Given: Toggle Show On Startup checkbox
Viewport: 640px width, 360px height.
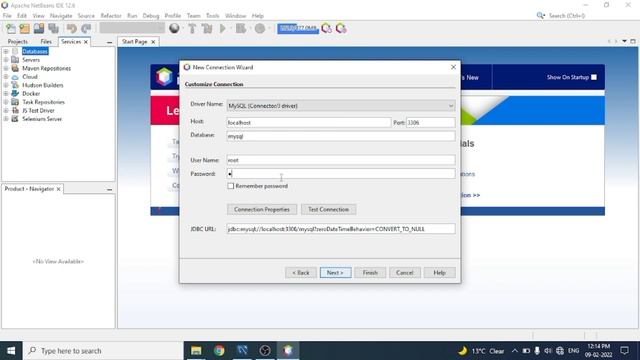Looking at the screenshot, I should (x=594, y=77).
